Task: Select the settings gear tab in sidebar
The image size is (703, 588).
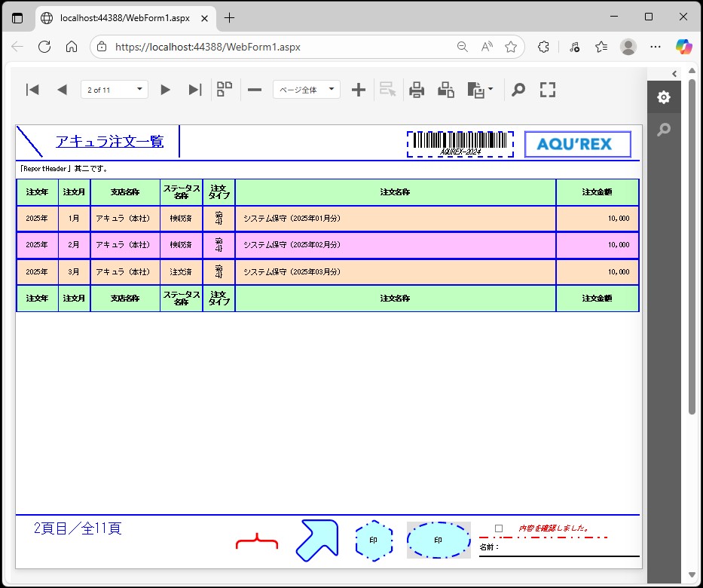Action: 664,97
